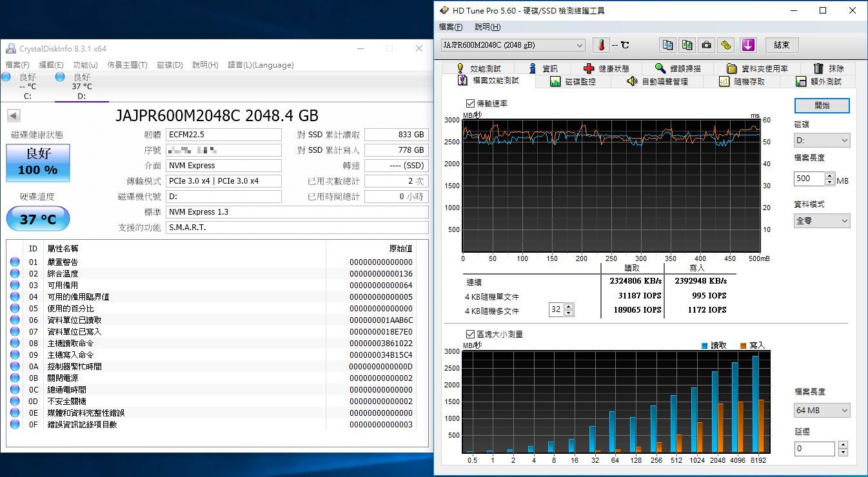Open the 64 MB 檔案長度 dropdown
This screenshot has height=477, width=868.
pyautogui.click(x=822, y=411)
